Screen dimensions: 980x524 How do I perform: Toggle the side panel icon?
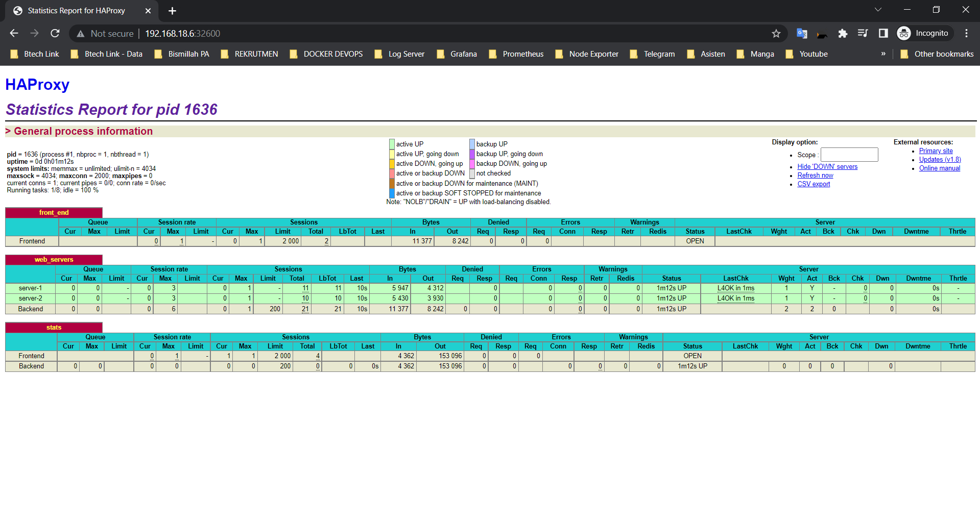point(883,34)
